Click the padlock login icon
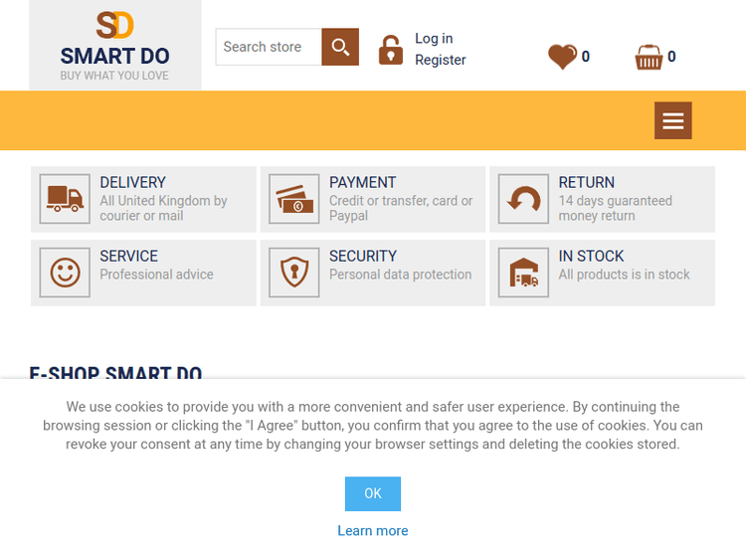746x560 pixels. point(391,50)
